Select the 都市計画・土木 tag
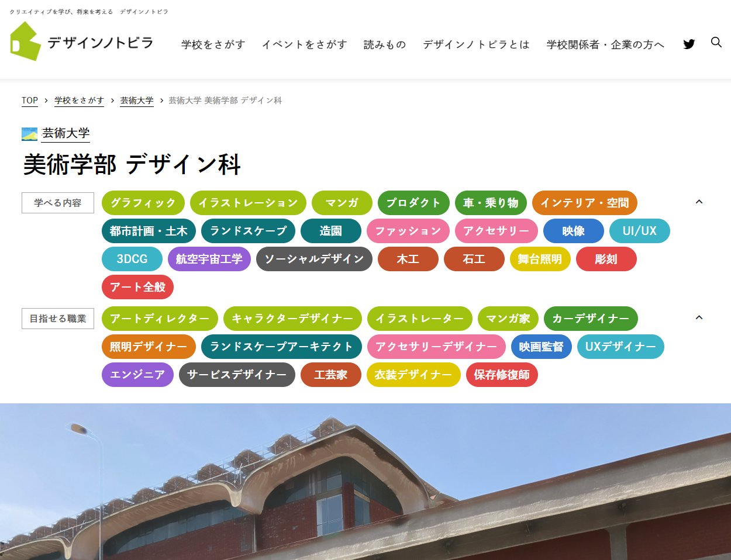731x560 pixels. pyautogui.click(x=149, y=231)
